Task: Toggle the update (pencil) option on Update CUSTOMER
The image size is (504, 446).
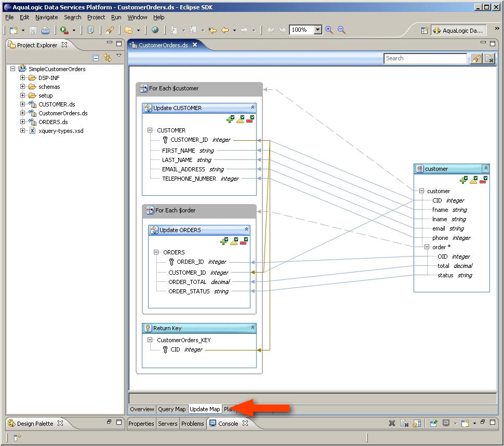Action: coord(241,119)
